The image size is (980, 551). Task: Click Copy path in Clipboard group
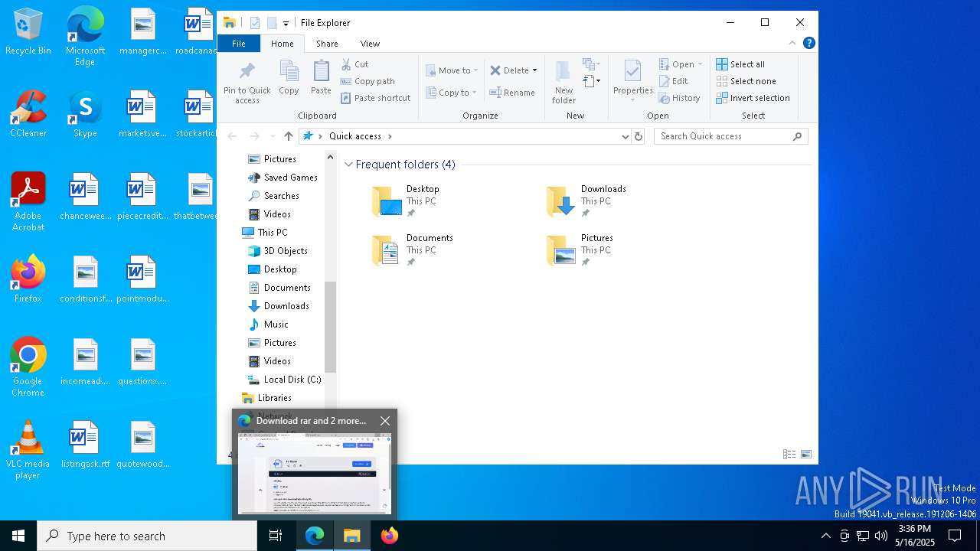pyautogui.click(x=367, y=81)
